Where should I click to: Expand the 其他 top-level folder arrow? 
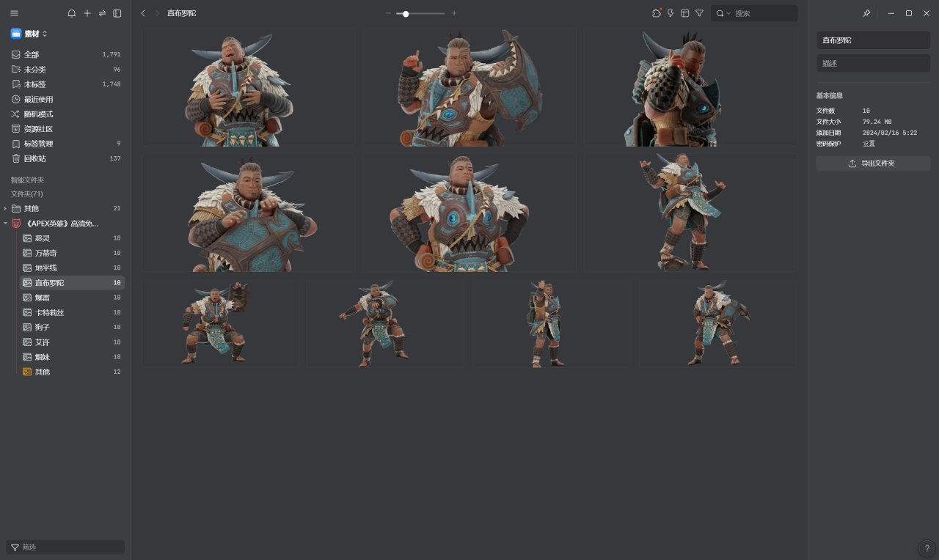tap(6, 209)
